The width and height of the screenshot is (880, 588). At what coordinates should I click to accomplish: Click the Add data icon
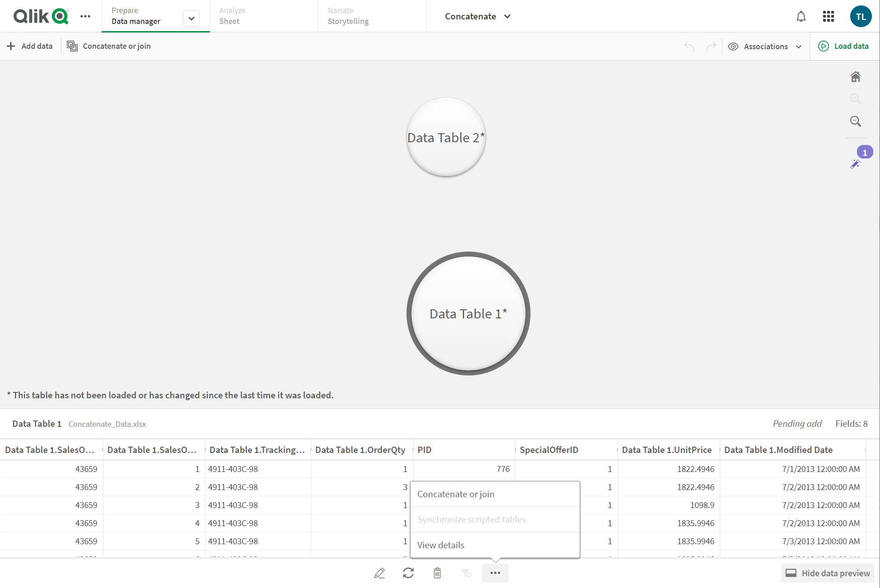(x=11, y=46)
